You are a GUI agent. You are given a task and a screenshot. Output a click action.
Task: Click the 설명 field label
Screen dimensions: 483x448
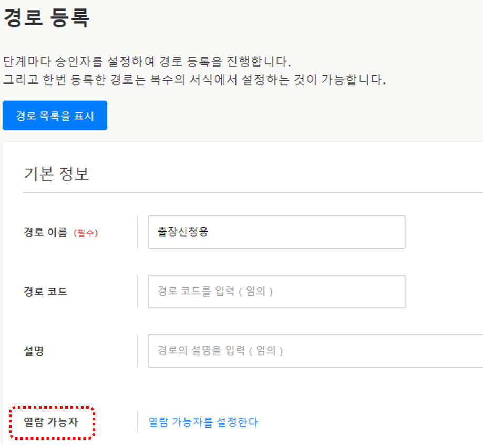pos(34,351)
